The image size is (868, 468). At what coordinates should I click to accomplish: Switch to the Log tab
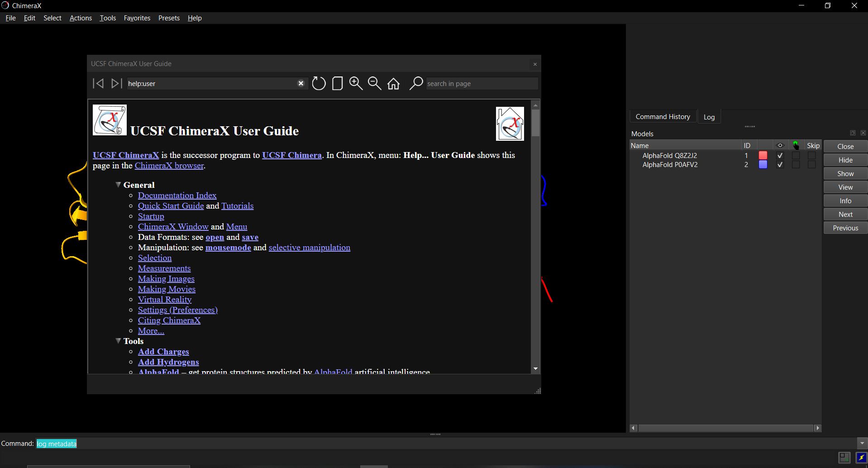coord(709,117)
